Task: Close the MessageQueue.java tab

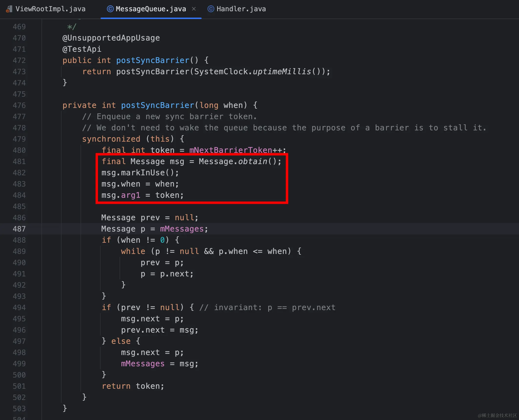Action: pos(194,9)
